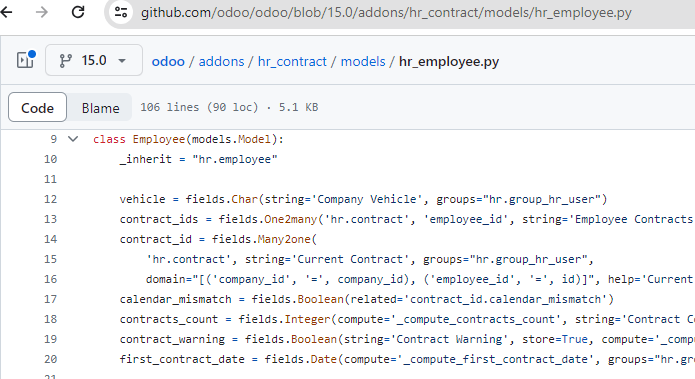695x379 pixels.
Task: Switch to the Code view tab
Action: click(x=37, y=107)
